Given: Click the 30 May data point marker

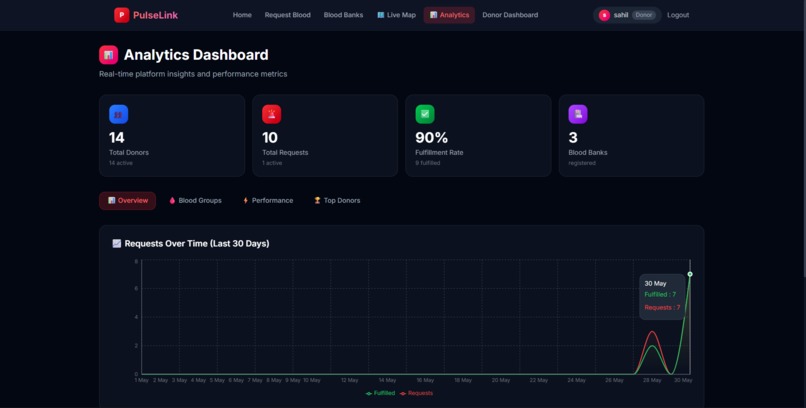Looking at the screenshot, I should pyautogui.click(x=690, y=274).
